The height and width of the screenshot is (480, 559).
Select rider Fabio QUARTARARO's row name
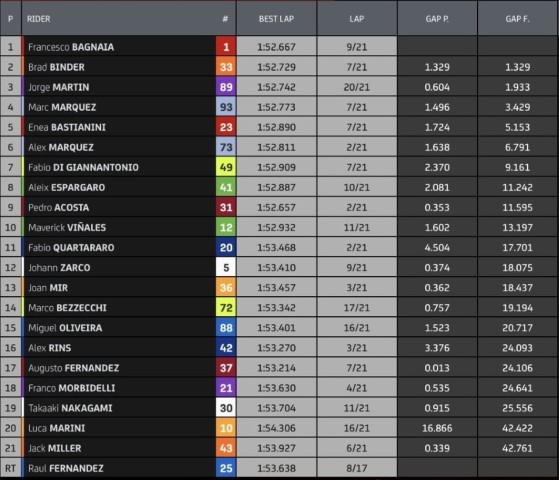[x=71, y=247]
